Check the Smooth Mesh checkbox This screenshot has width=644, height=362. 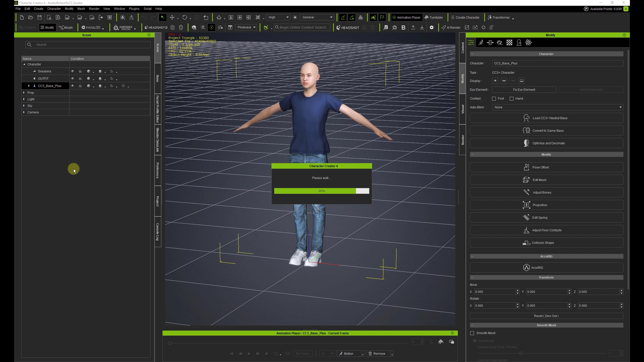click(x=472, y=333)
